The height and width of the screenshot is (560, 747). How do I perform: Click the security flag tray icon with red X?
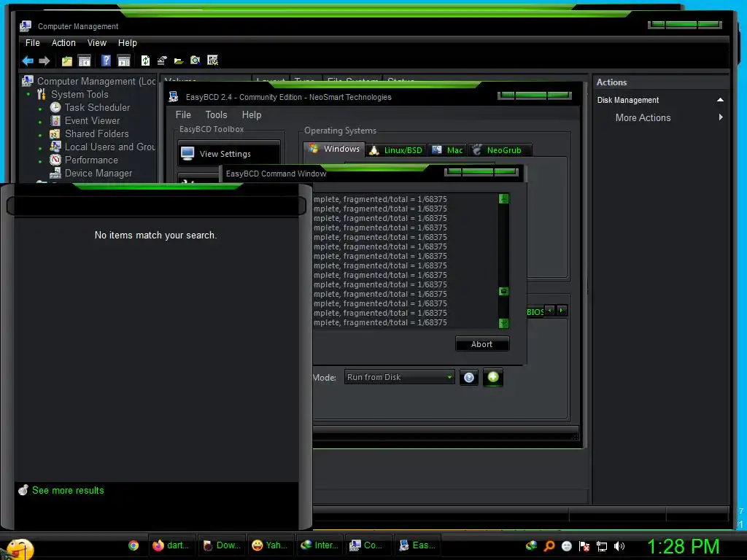pyautogui.click(x=584, y=546)
